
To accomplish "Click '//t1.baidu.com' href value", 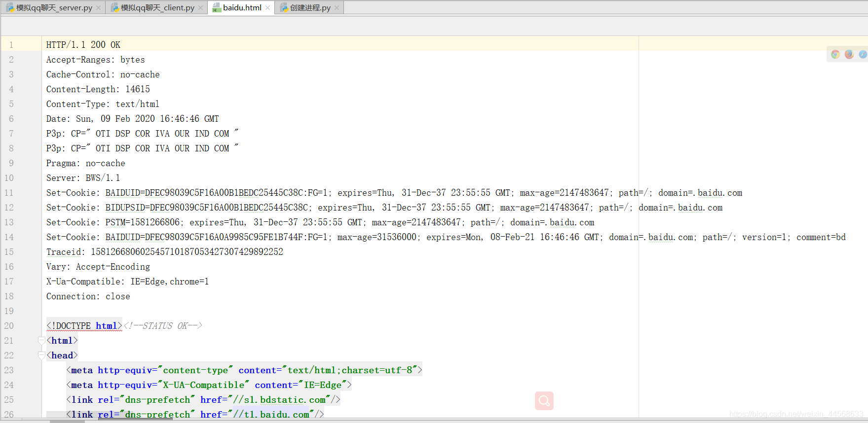I will coord(271,415).
